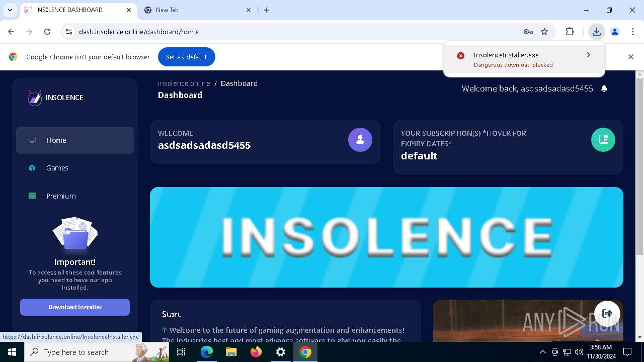Open the Home sidebar item
The height and width of the screenshot is (362, 644).
point(75,140)
